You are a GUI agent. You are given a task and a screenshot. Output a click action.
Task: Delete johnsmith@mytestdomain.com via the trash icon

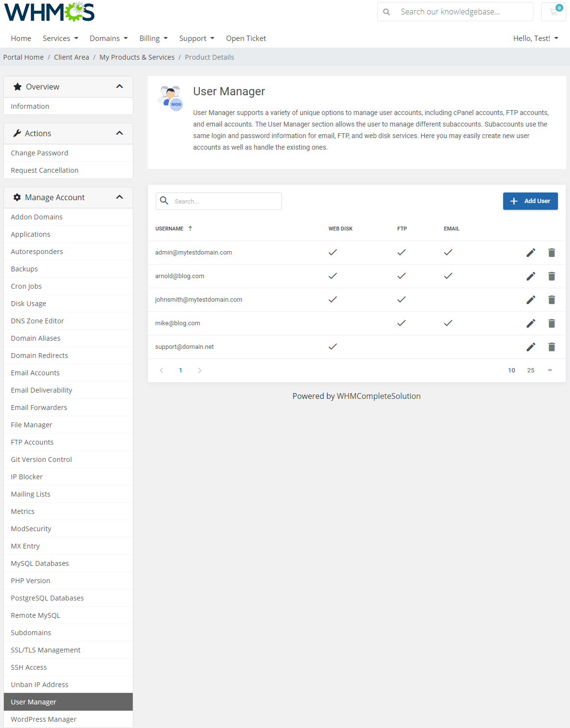click(552, 299)
